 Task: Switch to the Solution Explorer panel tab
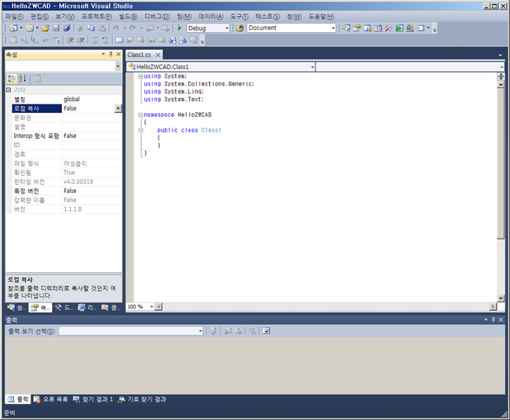(x=16, y=308)
